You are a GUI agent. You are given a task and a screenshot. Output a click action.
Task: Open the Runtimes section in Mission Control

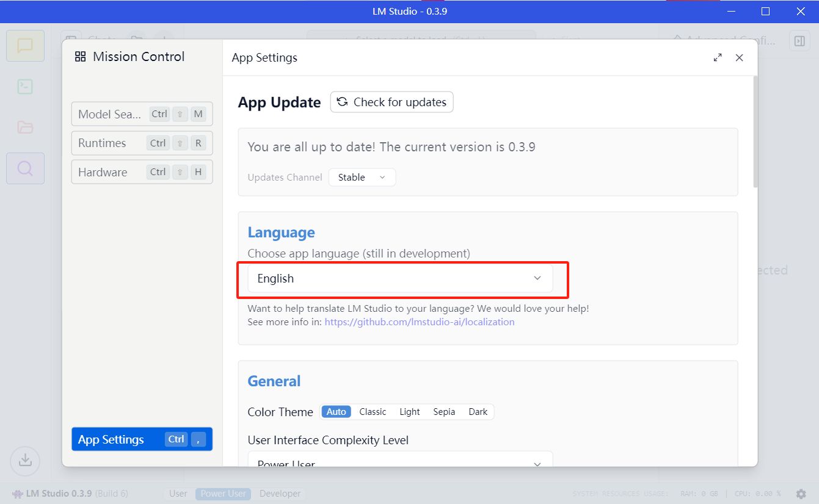click(142, 143)
